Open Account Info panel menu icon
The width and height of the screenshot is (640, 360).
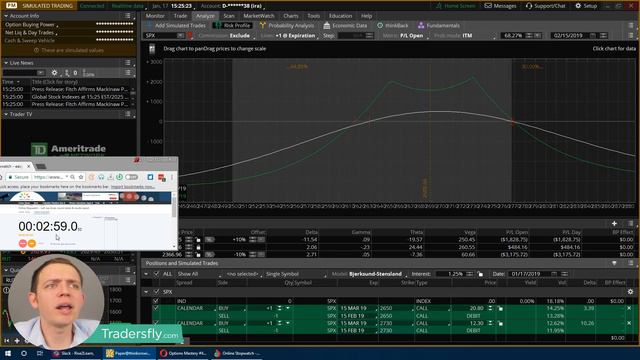tap(128, 16)
